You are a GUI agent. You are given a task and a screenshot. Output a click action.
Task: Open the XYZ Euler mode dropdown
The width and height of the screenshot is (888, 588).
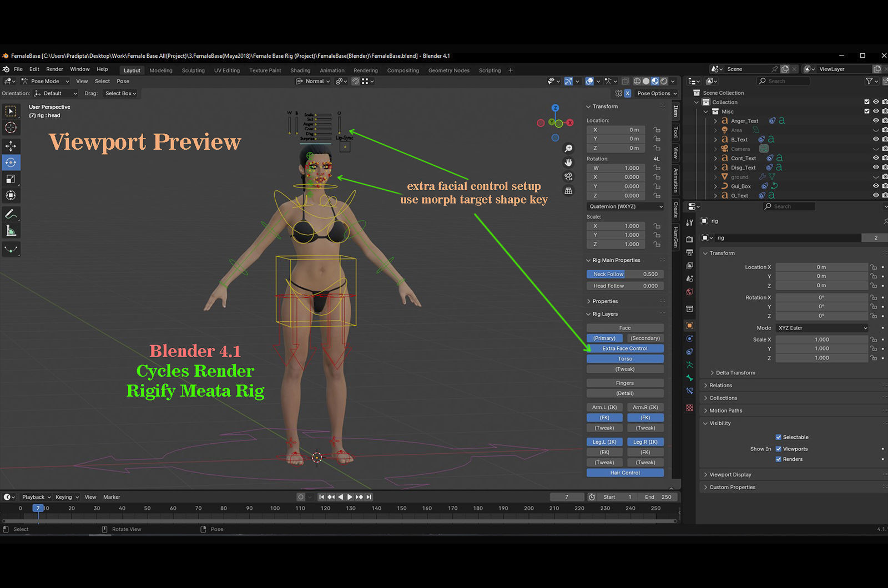[x=822, y=328]
